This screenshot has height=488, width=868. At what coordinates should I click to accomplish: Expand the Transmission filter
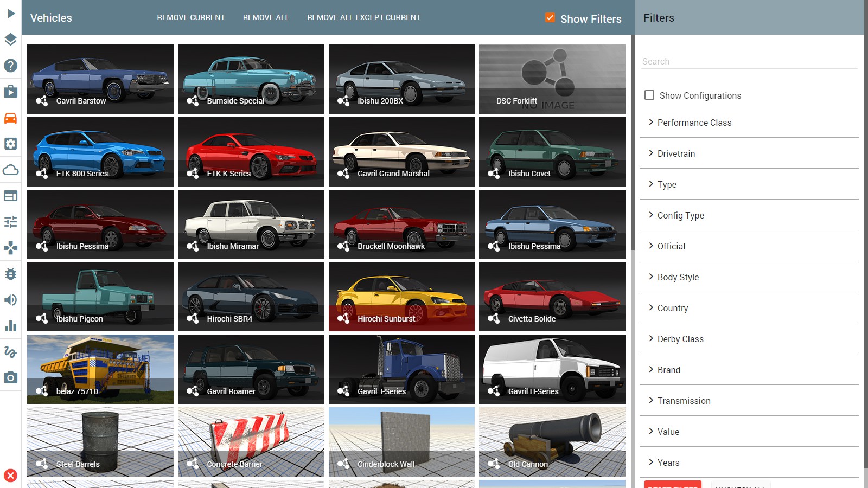(749, 401)
